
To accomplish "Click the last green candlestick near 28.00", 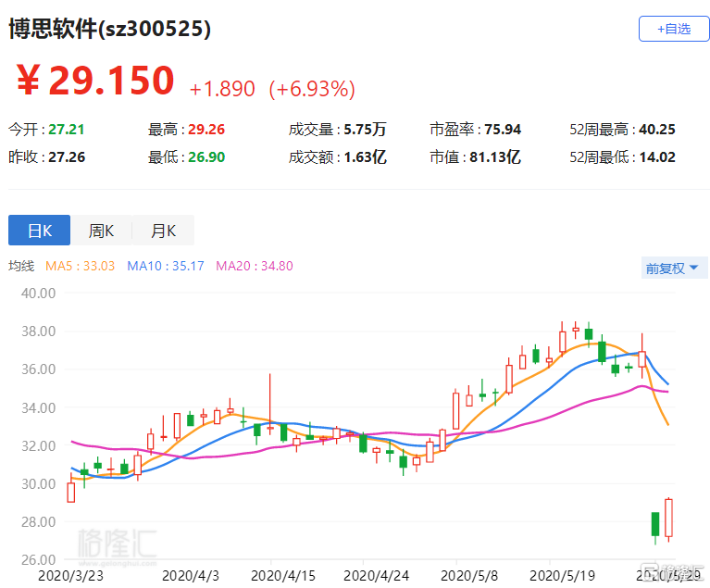I will [x=655, y=525].
